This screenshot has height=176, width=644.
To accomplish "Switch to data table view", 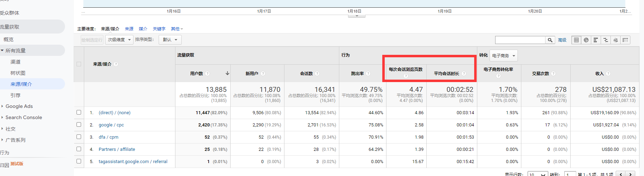I will click(576, 40).
